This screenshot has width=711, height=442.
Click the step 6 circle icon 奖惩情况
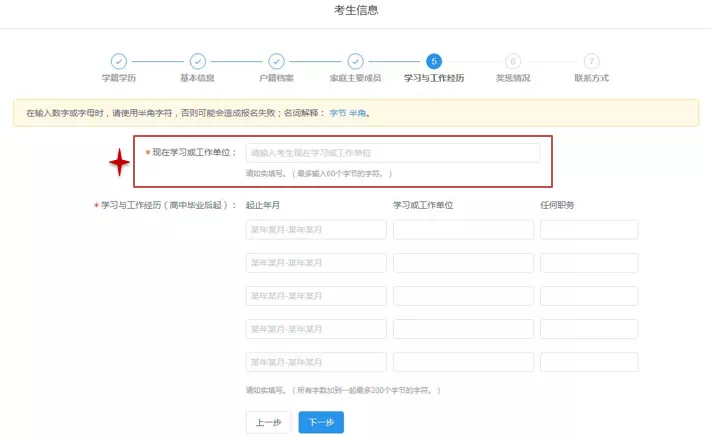pyautogui.click(x=513, y=61)
